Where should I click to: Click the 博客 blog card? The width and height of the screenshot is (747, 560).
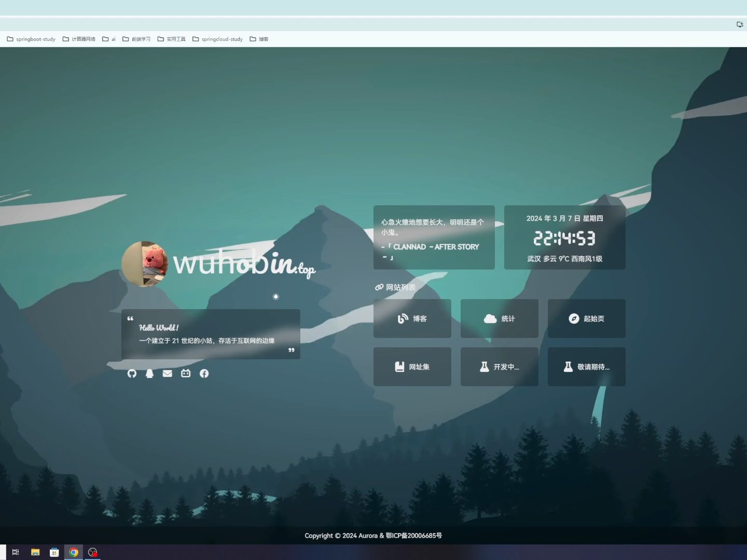pyautogui.click(x=412, y=318)
